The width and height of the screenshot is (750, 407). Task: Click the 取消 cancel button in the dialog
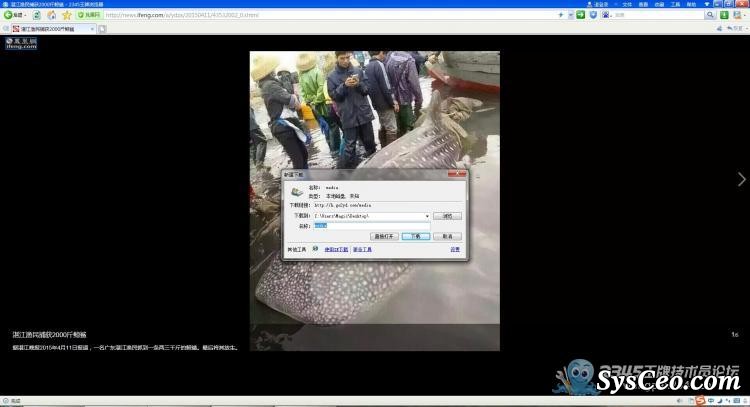click(449, 236)
